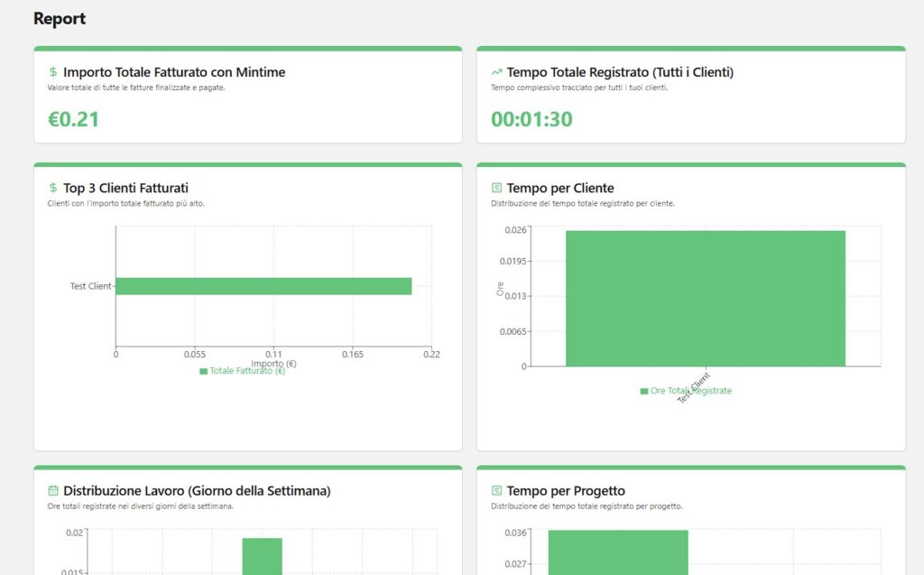The image size is (924, 575).
Task: Click the Tempo Totale Registrato (Tutti i Clienti) title
Action: (x=620, y=72)
